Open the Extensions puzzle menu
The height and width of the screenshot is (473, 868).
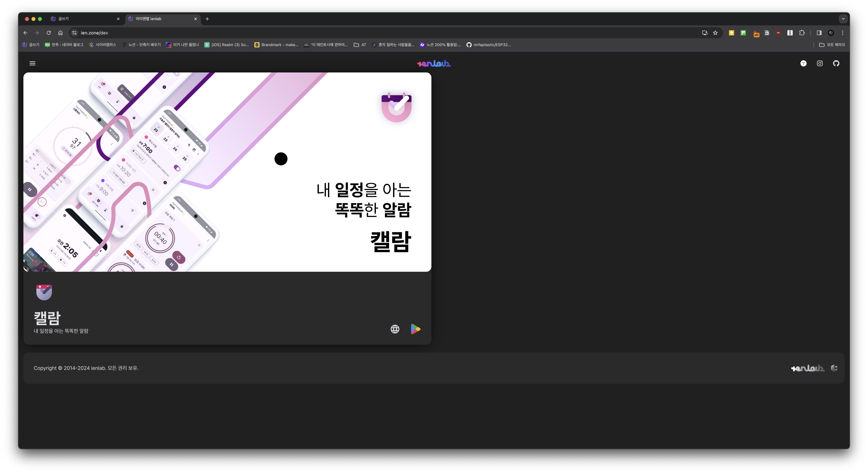(802, 33)
